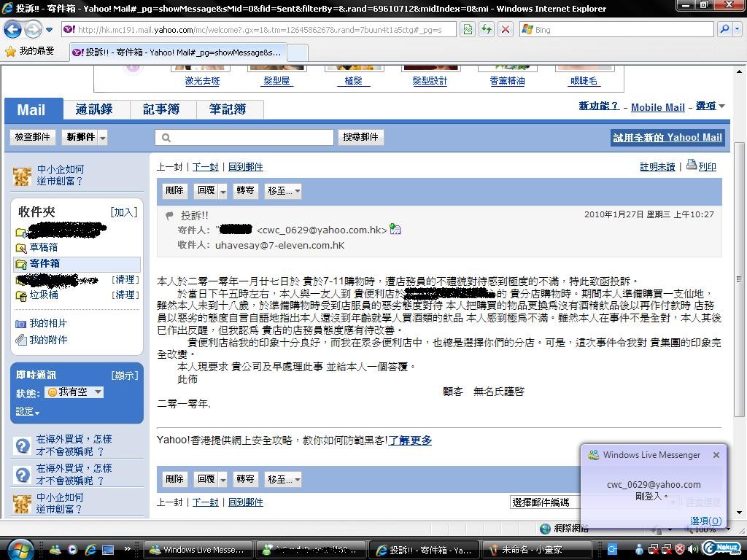747x560 pixels.
Task: Click the mail search text field
Action: coord(244,138)
